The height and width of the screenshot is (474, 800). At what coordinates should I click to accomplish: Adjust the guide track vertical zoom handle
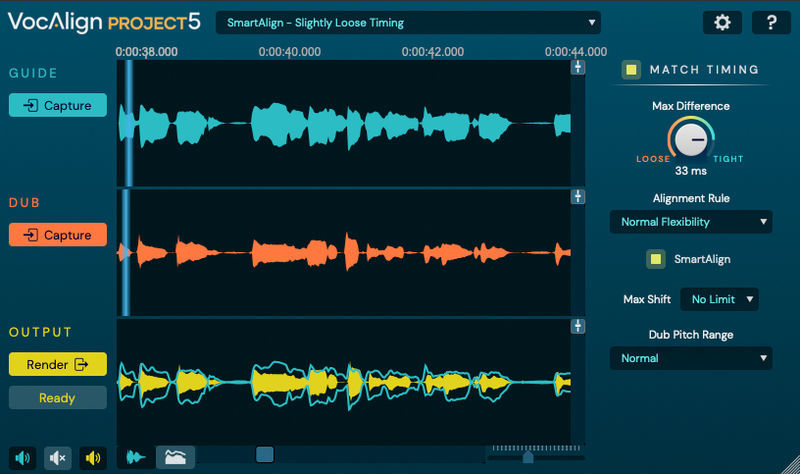[578, 67]
